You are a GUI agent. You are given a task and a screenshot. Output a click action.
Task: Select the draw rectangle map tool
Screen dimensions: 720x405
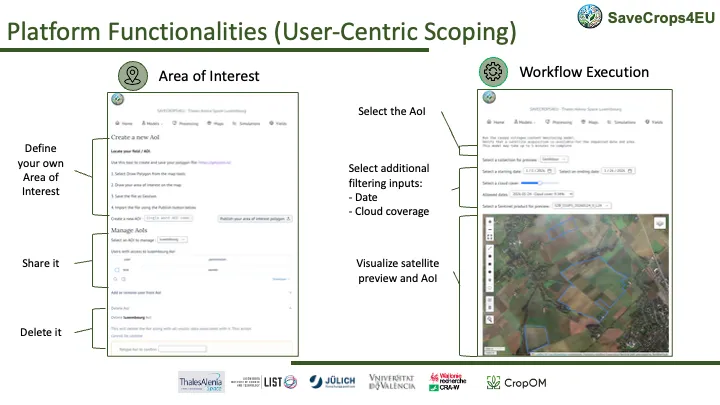coord(489,264)
